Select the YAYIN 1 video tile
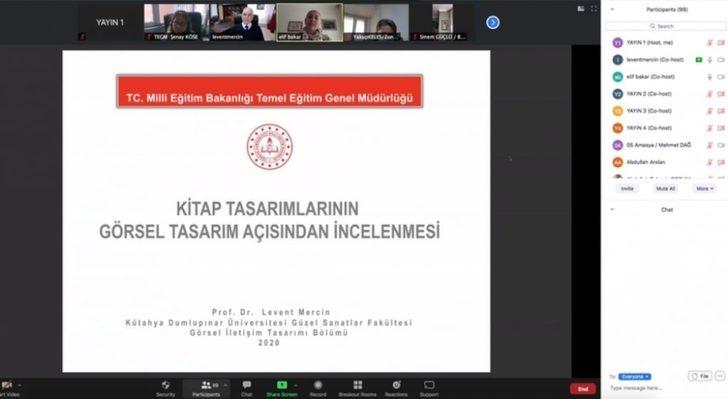Image resolution: width=728 pixels, height=399 pixels. 110,22
